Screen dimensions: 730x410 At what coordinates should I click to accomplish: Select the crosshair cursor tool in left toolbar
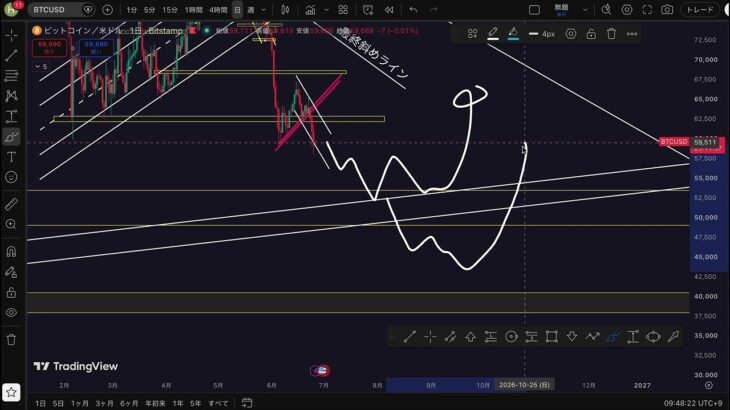pos(11,35)
